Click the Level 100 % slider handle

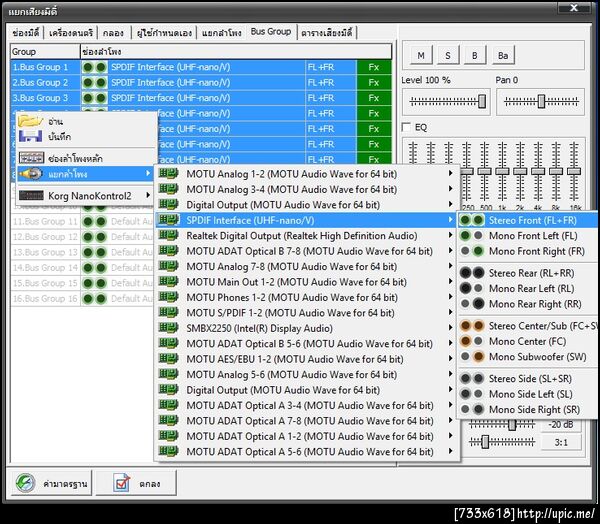coord(482,101)
